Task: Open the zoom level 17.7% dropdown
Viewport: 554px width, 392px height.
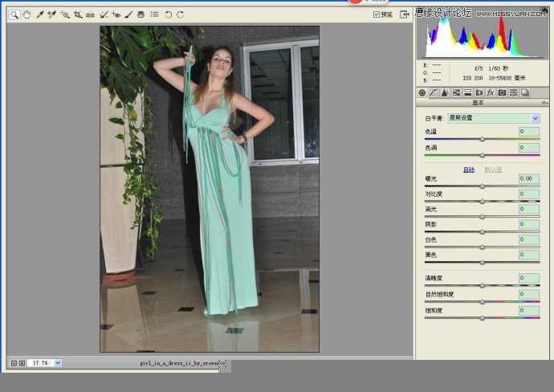Action: pos(58,363)
